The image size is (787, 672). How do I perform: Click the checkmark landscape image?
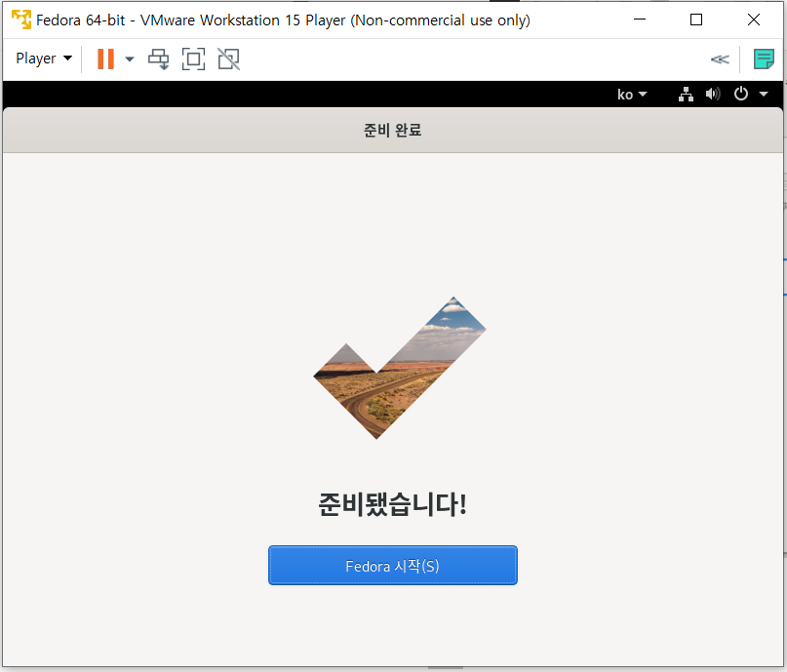[400, 368]
